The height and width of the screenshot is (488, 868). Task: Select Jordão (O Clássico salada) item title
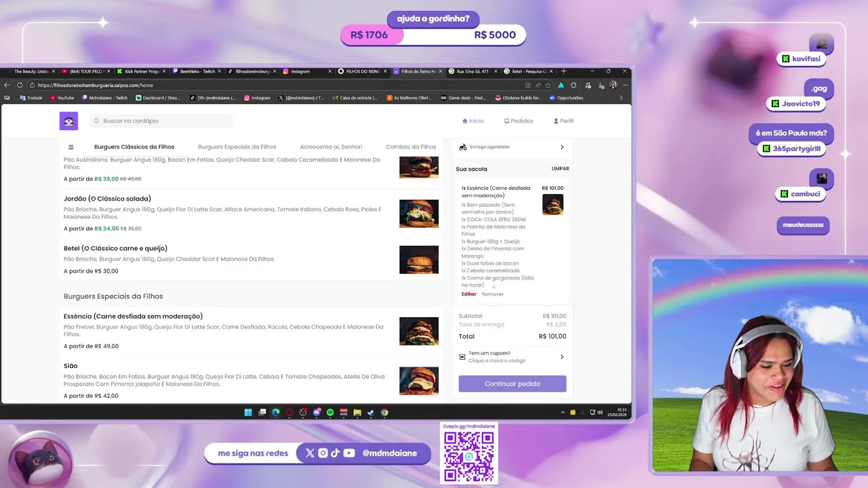point(107,199)
